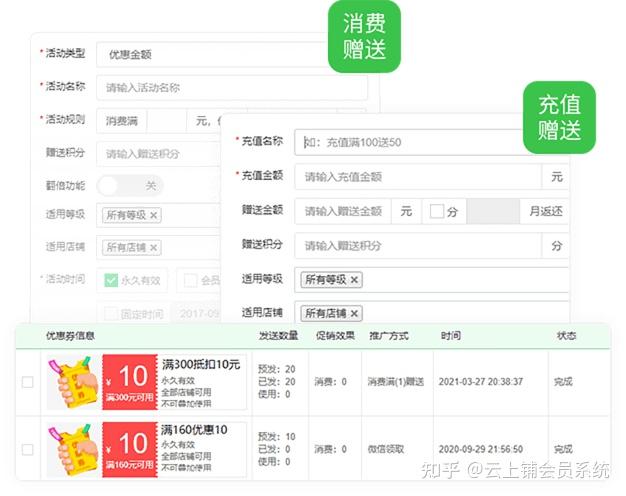626x496 pixels.
Task: Remove 所有等级 tag in consumption form
Action: tap(154, 216)
